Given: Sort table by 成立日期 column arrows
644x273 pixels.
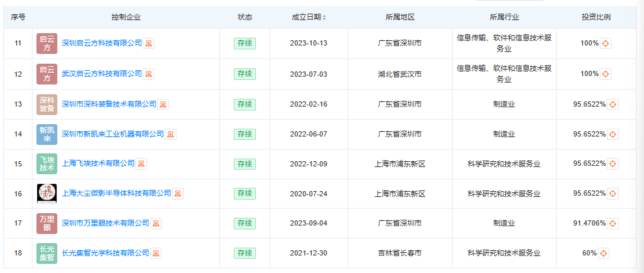Looking at the screenshot, I should (324, 18).
